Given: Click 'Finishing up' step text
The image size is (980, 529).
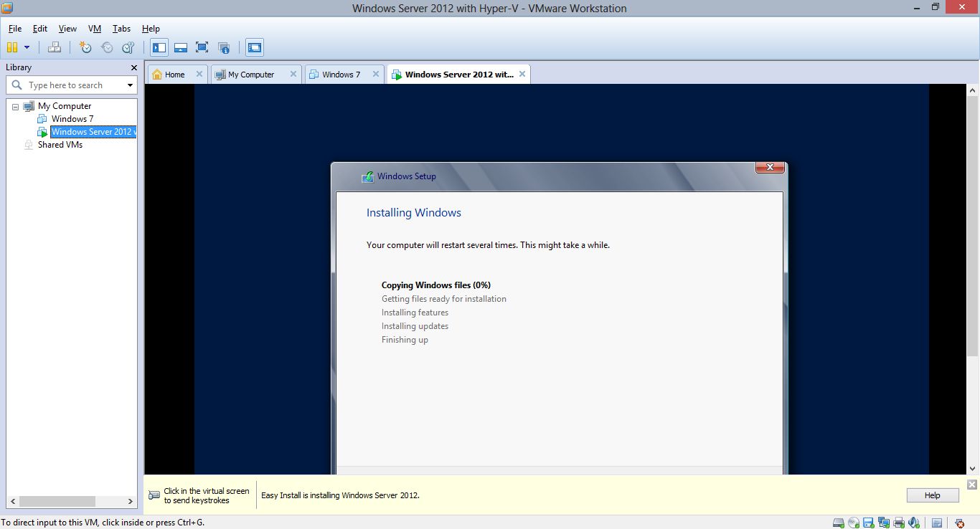Looking at the screenshot, I should pos(405,340).
